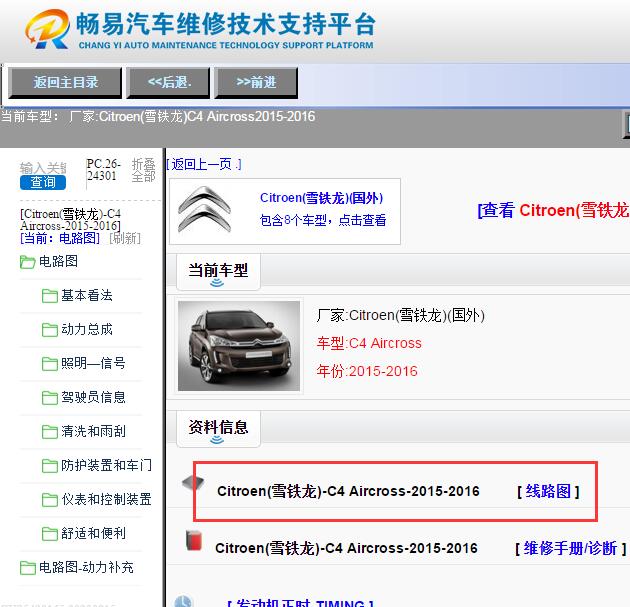The image size is (630, 607).
Task: Click the 电路图-动力补充 folder icon
Action: (27, 568)
